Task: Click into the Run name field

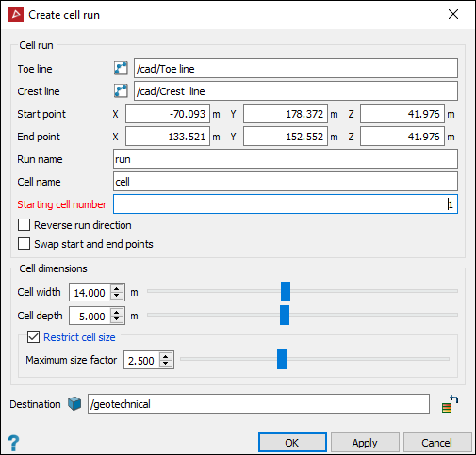Action: pyautogui.click(x=286, y=159)
